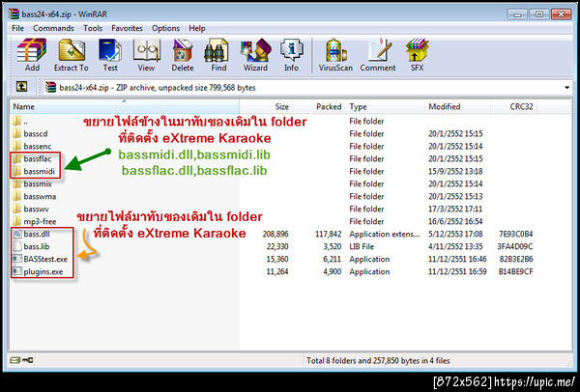This screenshot has height=392, width=580.
Task: Select the bass.lib file icon
Action: point(17,246)
